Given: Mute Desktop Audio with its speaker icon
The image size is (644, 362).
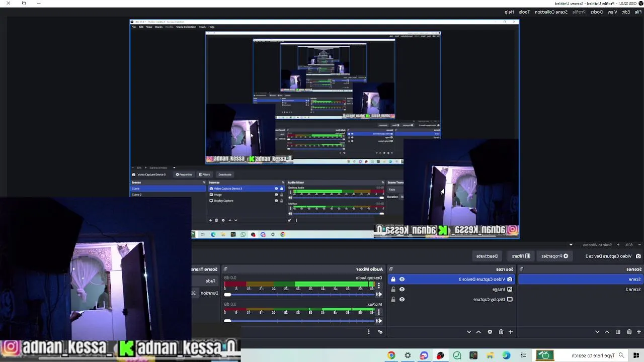Looking at the screenshot, I should (379, 294).
